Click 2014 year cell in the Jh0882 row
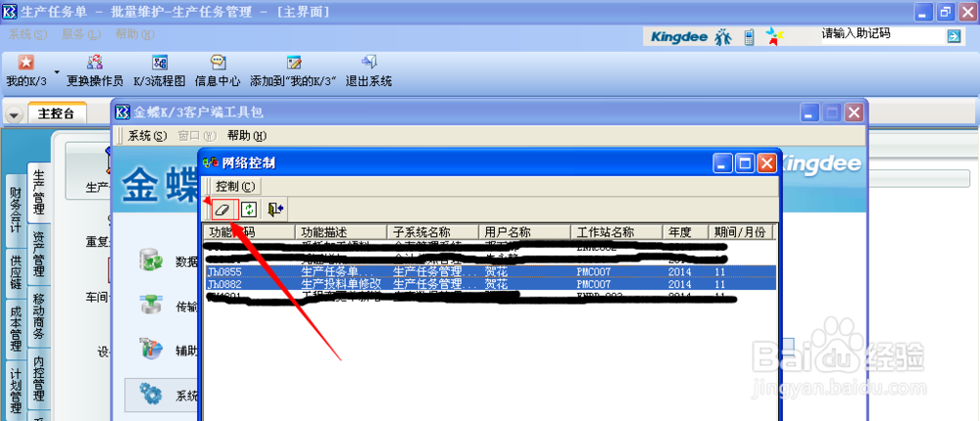 click(x=680, y=284)
